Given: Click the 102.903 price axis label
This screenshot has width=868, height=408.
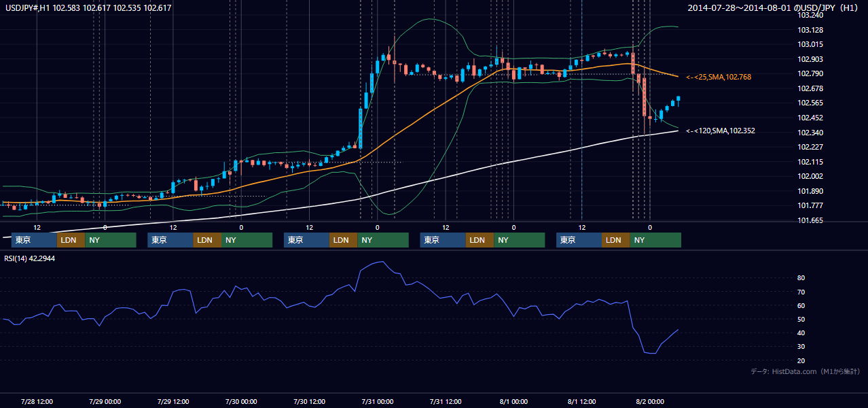Looking at the screenshot, I should point(812,59).
